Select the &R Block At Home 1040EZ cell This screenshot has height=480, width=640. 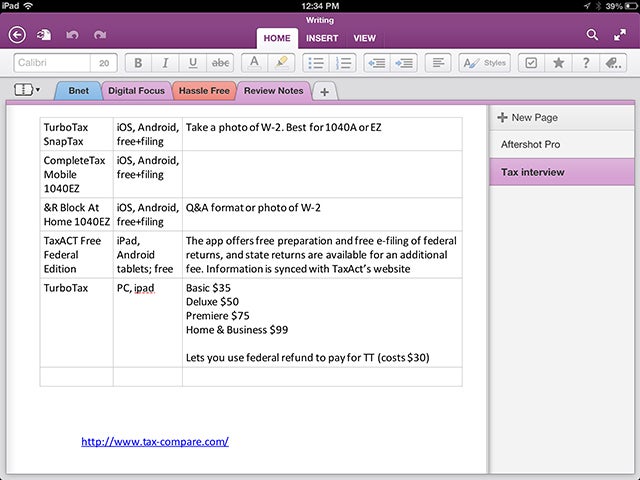click(x=76, y=214)
